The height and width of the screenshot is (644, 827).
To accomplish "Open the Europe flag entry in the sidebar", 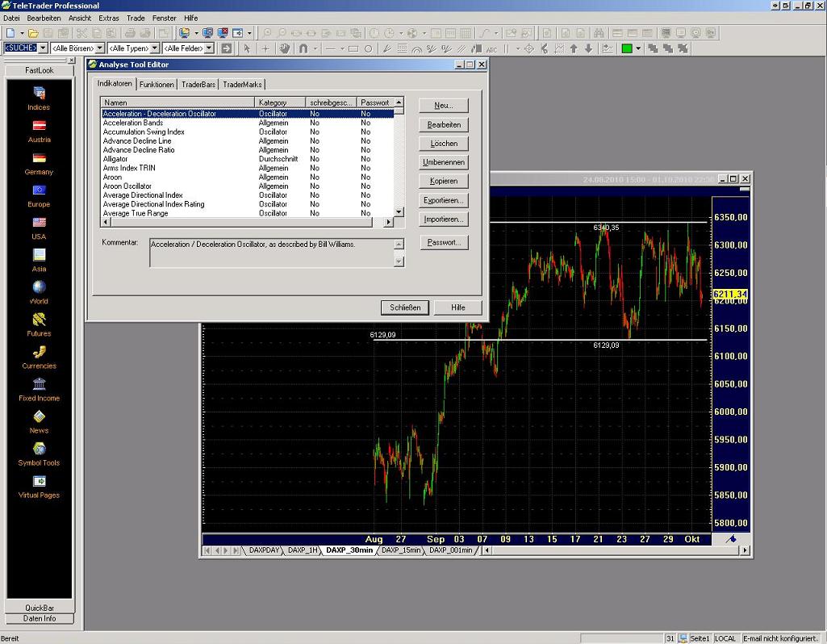I will tap(39, 195).
